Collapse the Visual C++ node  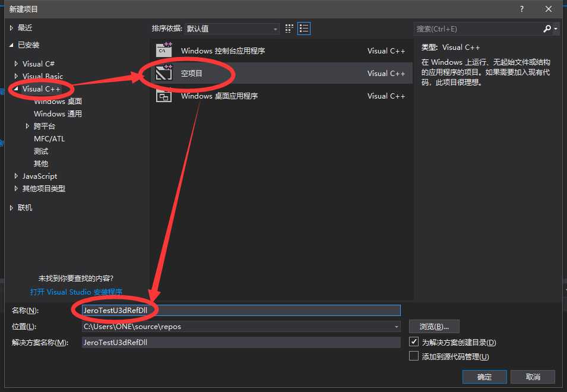16,88
